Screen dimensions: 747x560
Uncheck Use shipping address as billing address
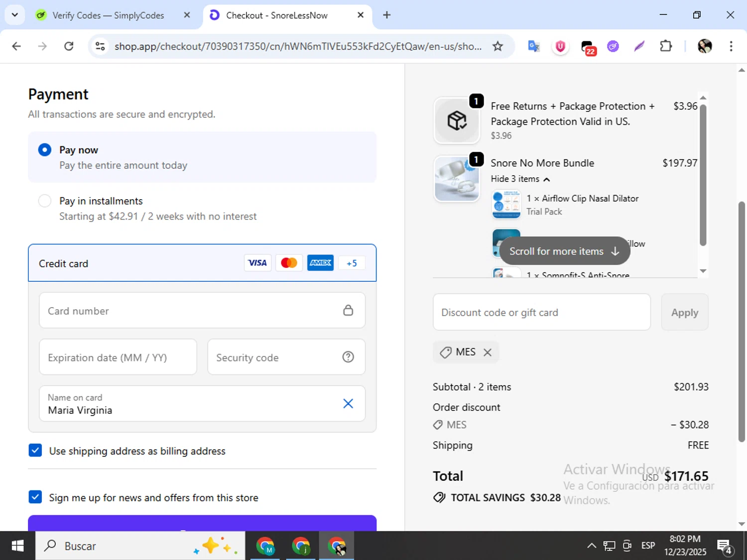[35, 450]
